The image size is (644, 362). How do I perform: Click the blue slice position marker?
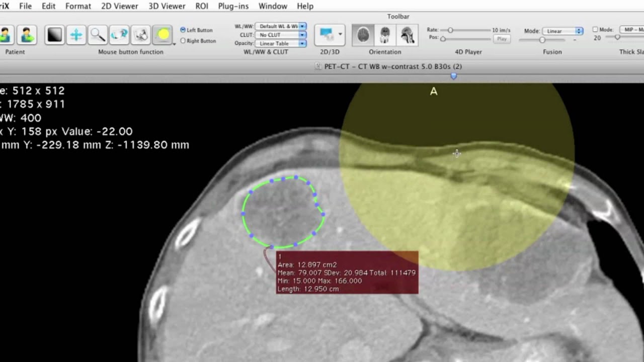tap(454, 76)
